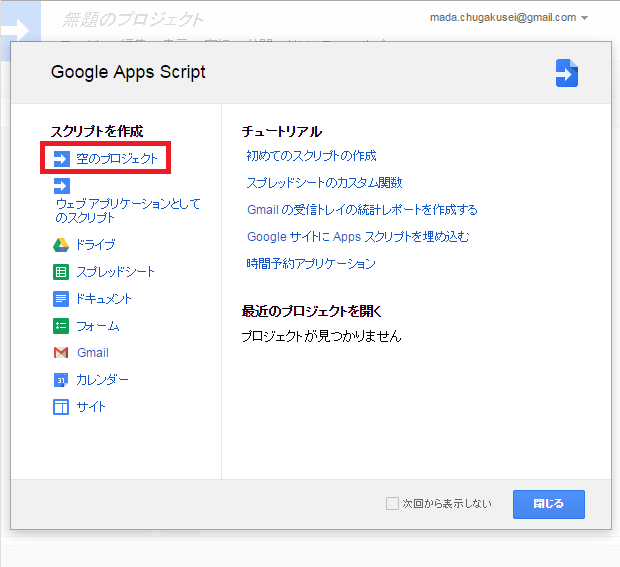Choose the ドキュメント script template
620x567 pixels.
(x=104, y=299)
